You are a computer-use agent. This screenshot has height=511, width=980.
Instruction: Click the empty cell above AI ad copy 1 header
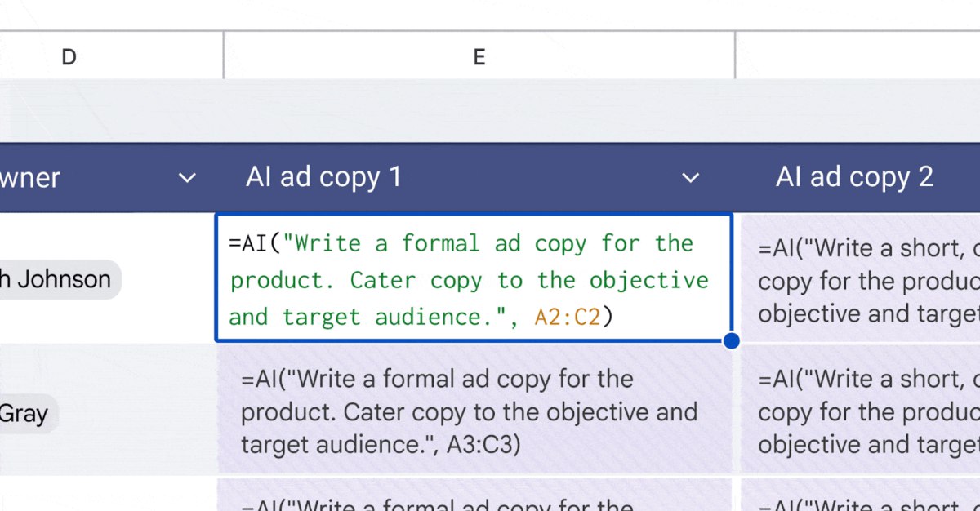click(x=479, y=110)
